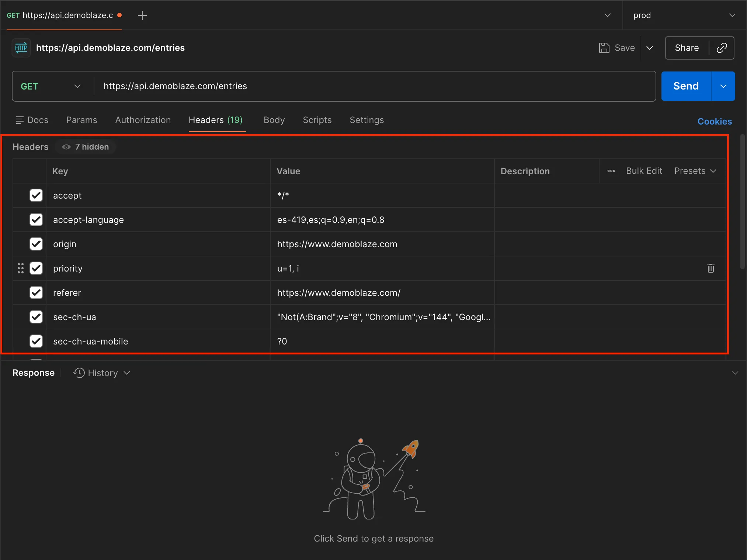The image size is (747, 560).
Task: Click the HTTP request type icon
Action: point(21,48)
